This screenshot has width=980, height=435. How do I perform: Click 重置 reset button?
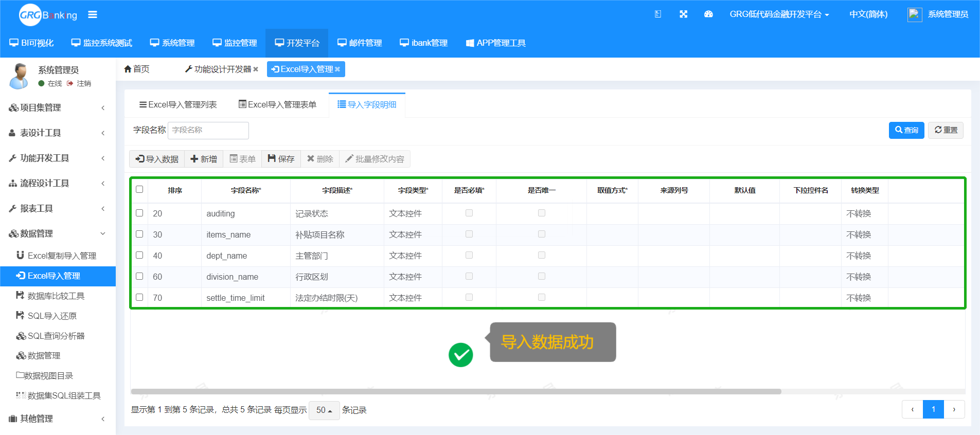(946, 130)
